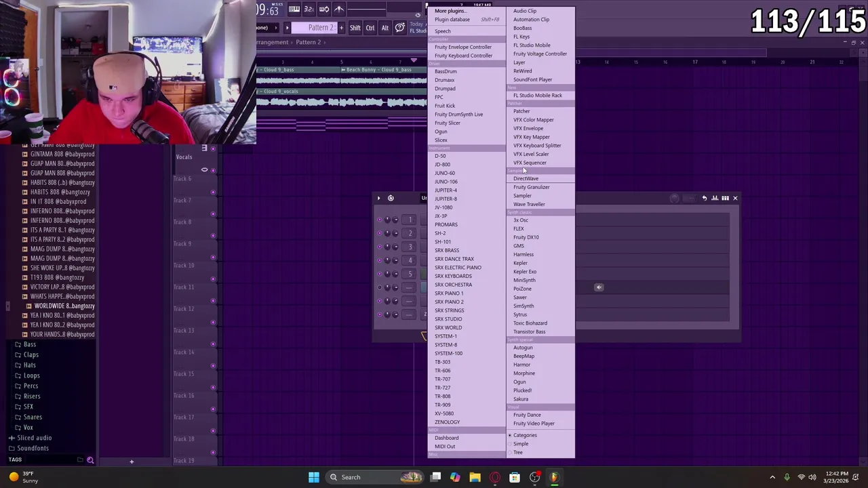Screen dimensions: 868x488
Task: Select the Tree view option in menu
Action: click(x=518, y=452)
